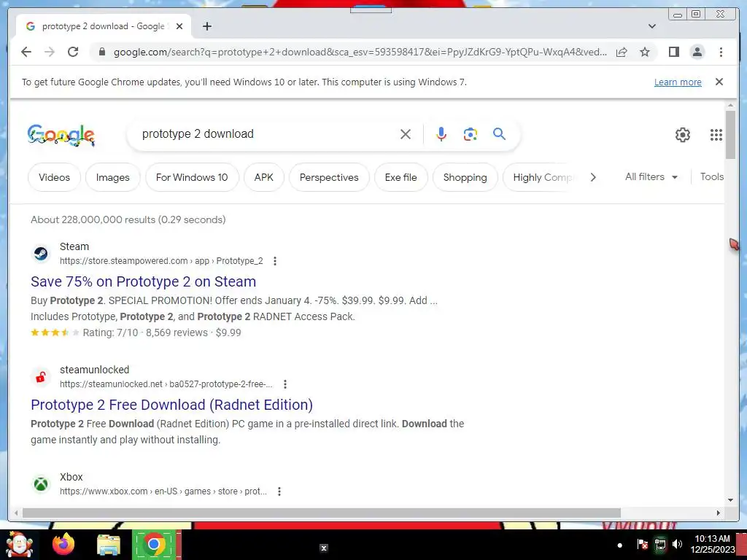Bookmark this tab with the star icon

point(645,52)
